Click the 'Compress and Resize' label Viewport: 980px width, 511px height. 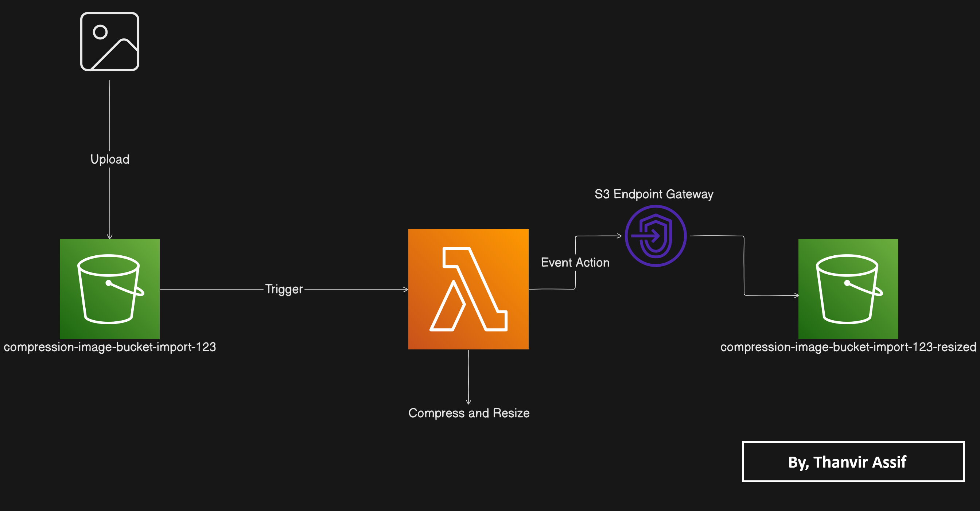469,413
